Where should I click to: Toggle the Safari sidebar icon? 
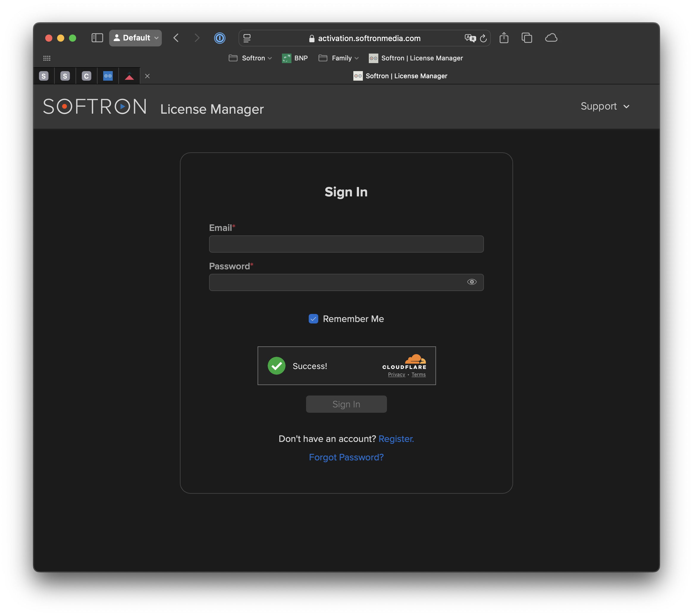tap(97, 38)
